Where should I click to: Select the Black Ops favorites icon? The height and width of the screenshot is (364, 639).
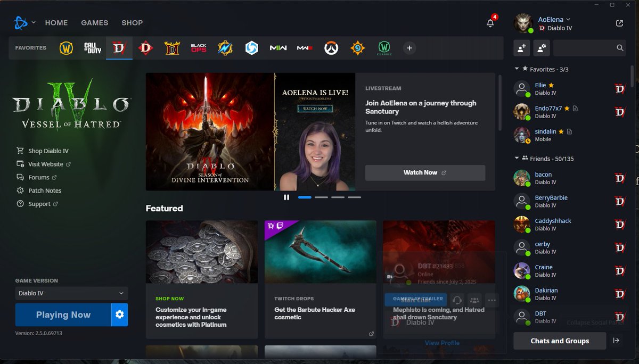click(x=199, y=48)
